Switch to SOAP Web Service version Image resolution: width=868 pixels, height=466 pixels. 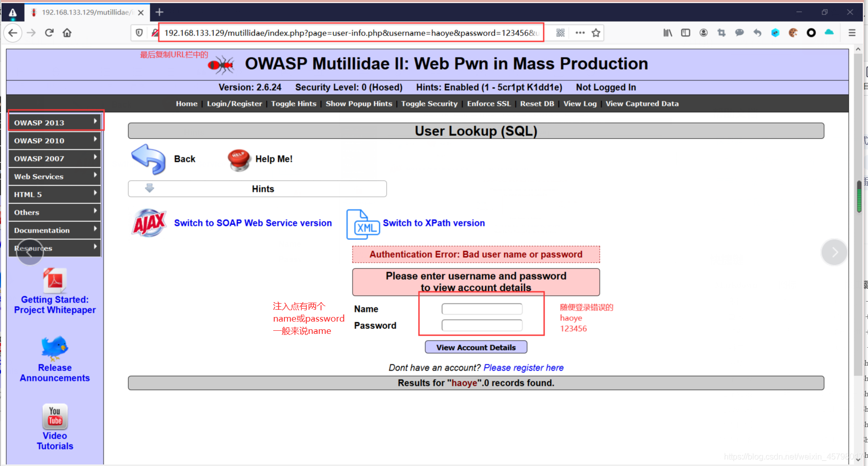[x=253, y=223]
